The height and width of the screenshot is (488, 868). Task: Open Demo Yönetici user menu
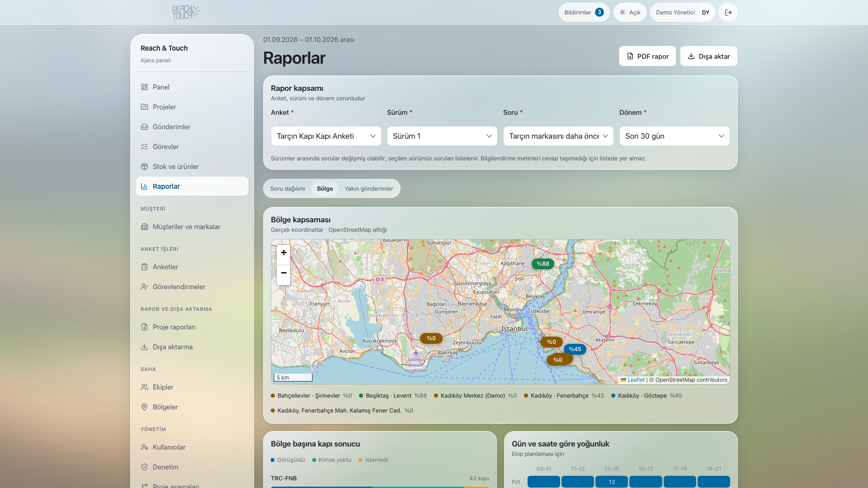click(682, 12)
